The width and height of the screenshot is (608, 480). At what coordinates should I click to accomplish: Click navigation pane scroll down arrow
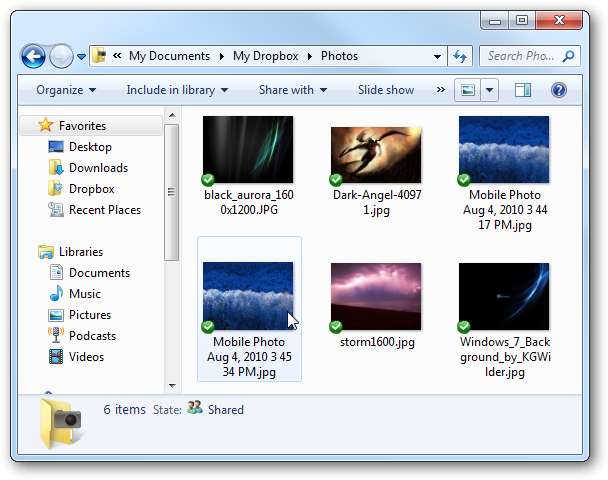tap(172, 385)
